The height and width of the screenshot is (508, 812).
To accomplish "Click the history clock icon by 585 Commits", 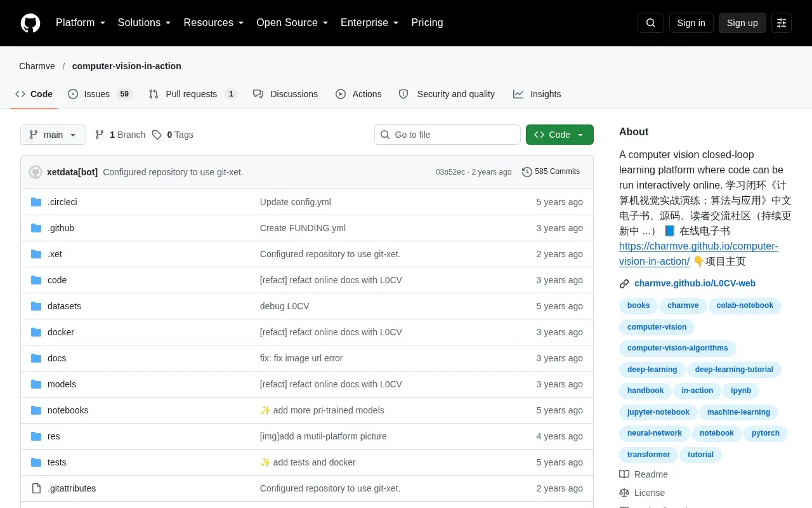I will (x=527, y=172).
